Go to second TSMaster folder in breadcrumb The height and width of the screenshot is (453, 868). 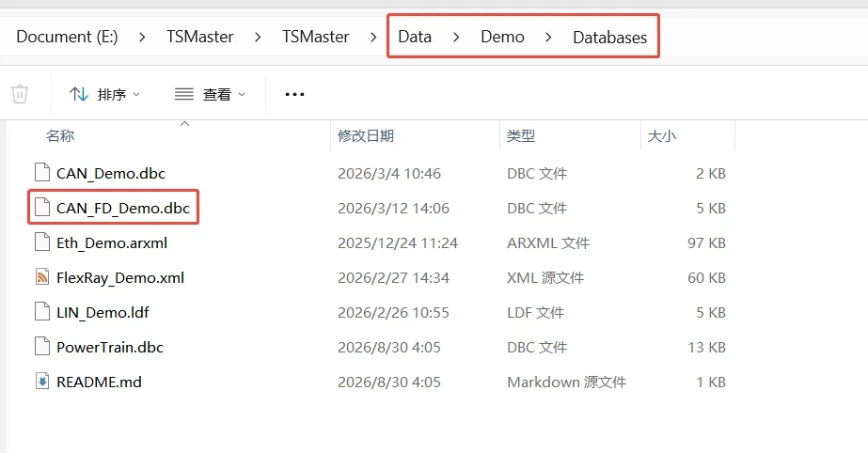[316, 37]
